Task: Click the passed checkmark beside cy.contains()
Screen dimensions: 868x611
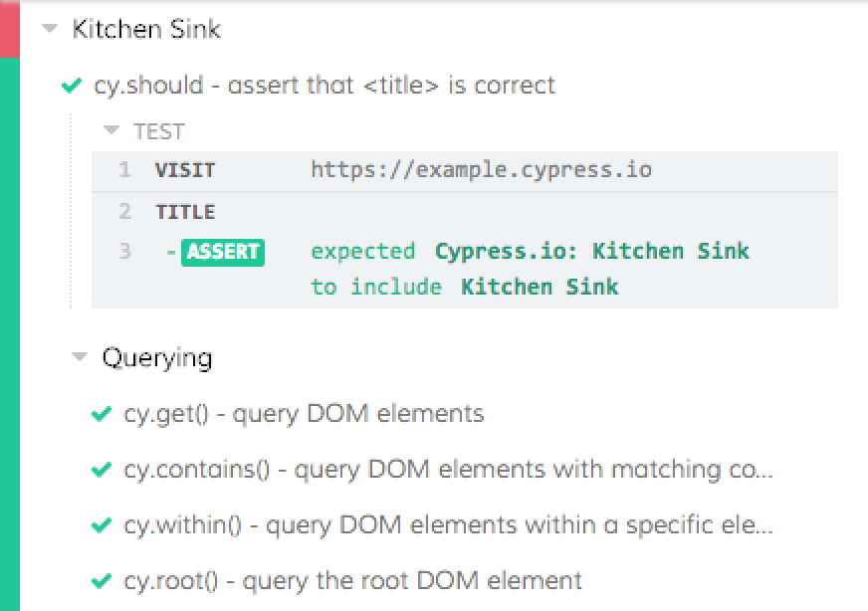Action: (x=101, y=470)
